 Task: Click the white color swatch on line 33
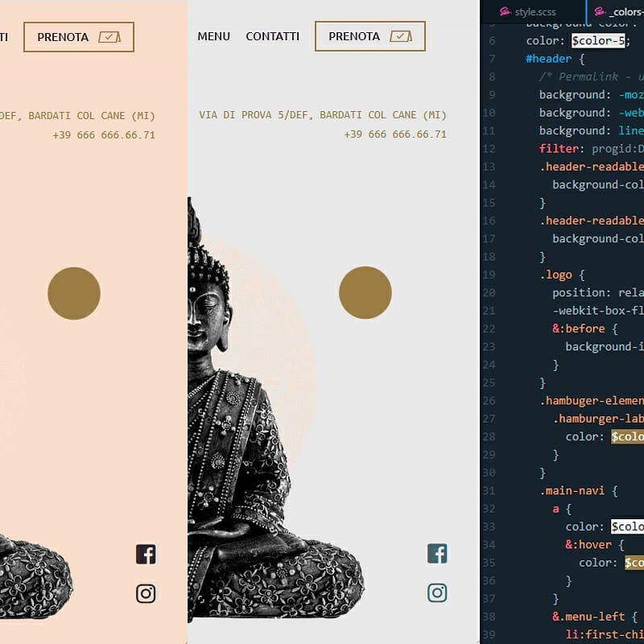[x=627, y=526]
